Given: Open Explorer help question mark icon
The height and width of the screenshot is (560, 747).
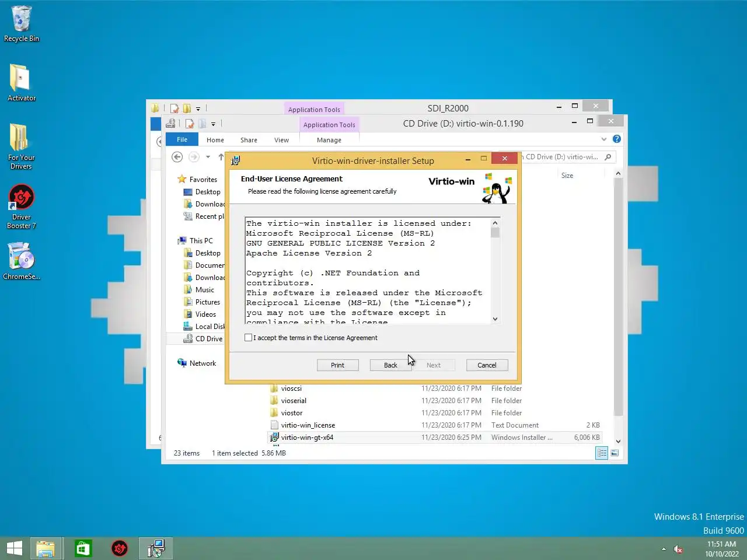Looking at the screenshot, I should pos(617,139).
